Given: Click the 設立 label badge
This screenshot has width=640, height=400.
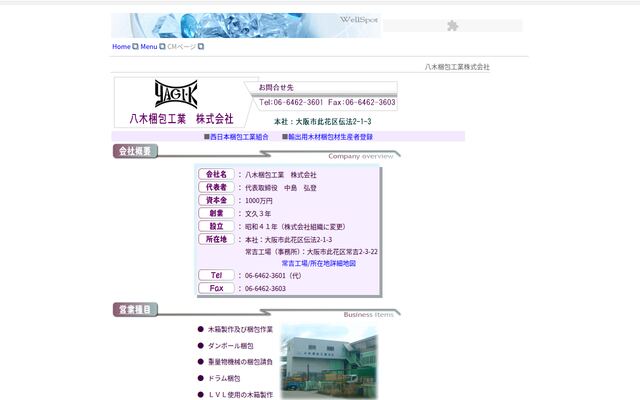Looking at the screenshot, I should (216, 226).
